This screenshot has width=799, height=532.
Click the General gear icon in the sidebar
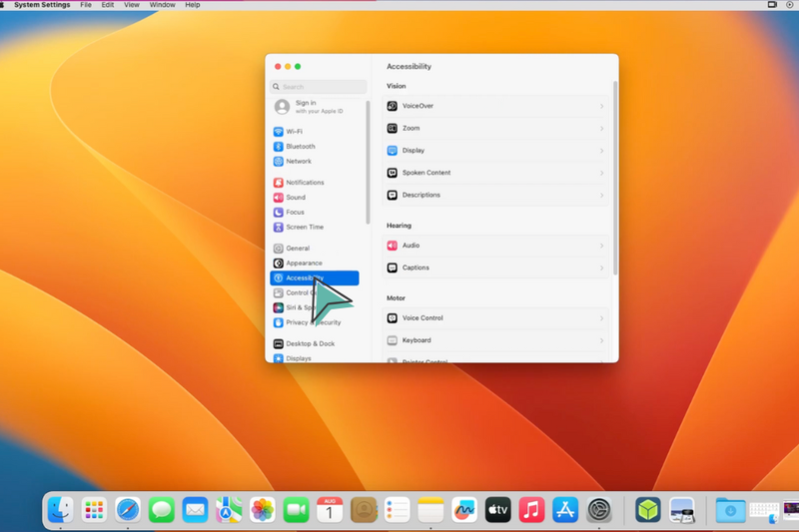point(279,249)
